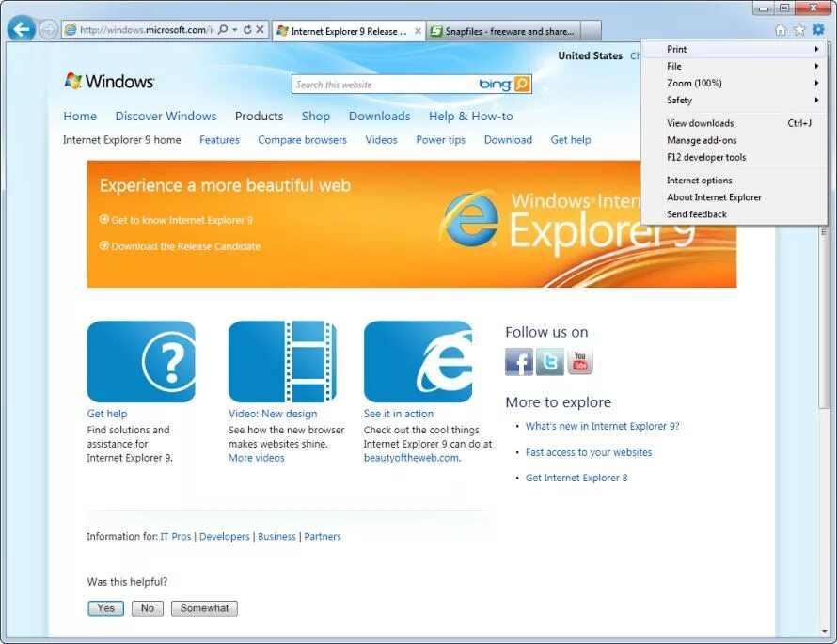
Task: Open the YouTube icon under Follow us on
Action: pyautogui.click(x=580, y=362)
